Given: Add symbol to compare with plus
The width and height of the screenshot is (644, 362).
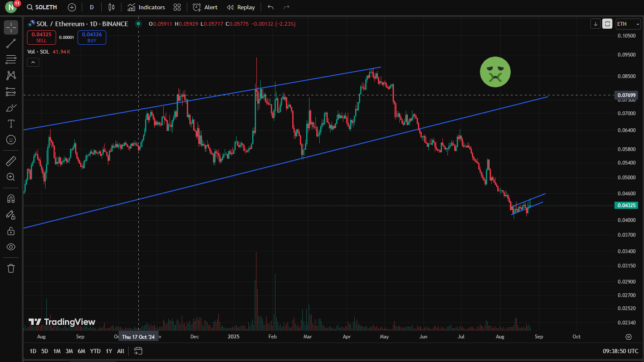Looking at the screenshot, I should pyautogui.click(x=72, y=7).
